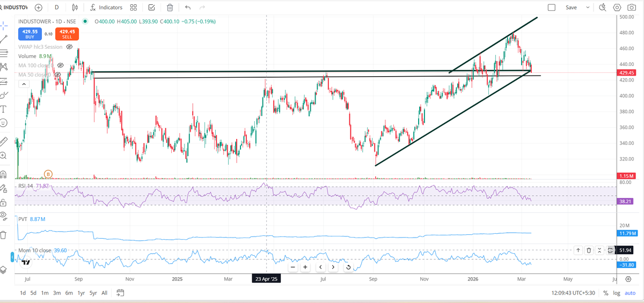Toggle lock all drawing tools
Image resolution: width=644 pixels, height=303 pixels.
tap(4, 202)
